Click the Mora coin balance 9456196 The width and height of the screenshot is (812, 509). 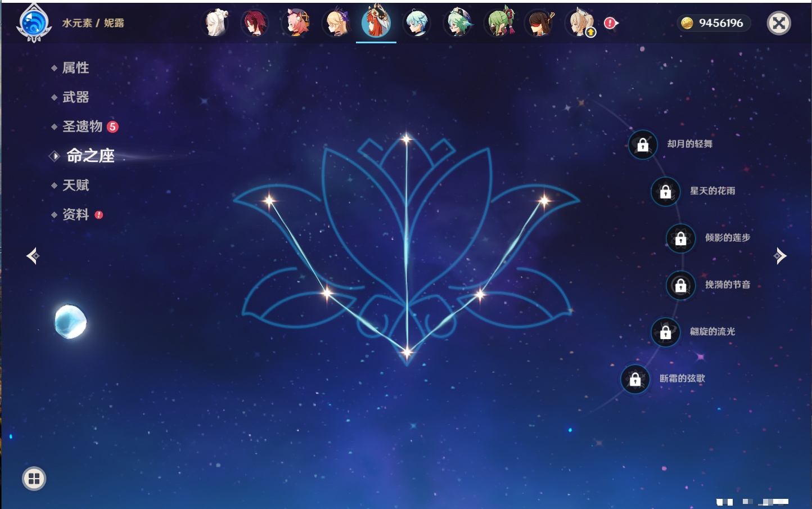pyautogui.click(x=713, y=23)
